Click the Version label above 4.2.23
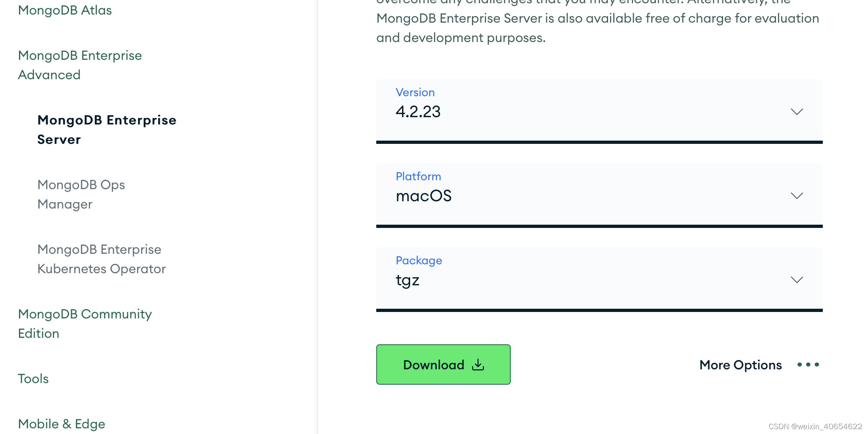The width and height of the screenshot is (868, 434). pos(415,92)
